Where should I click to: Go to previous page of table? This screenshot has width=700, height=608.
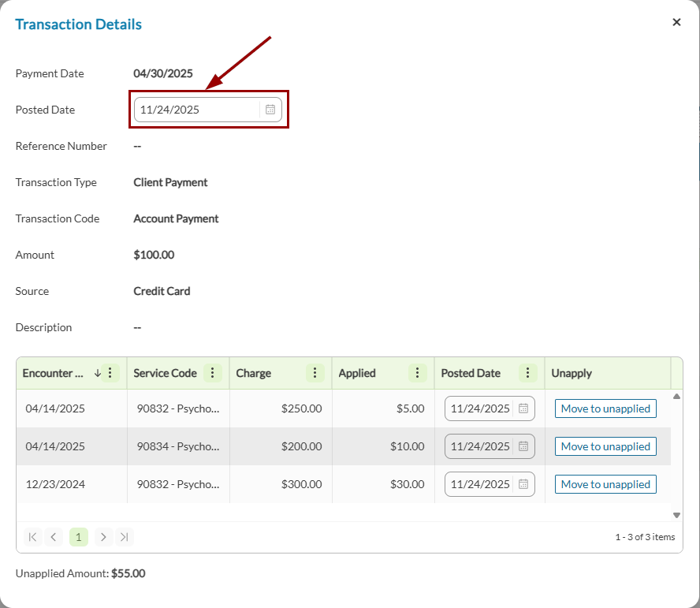pos(54,537)
